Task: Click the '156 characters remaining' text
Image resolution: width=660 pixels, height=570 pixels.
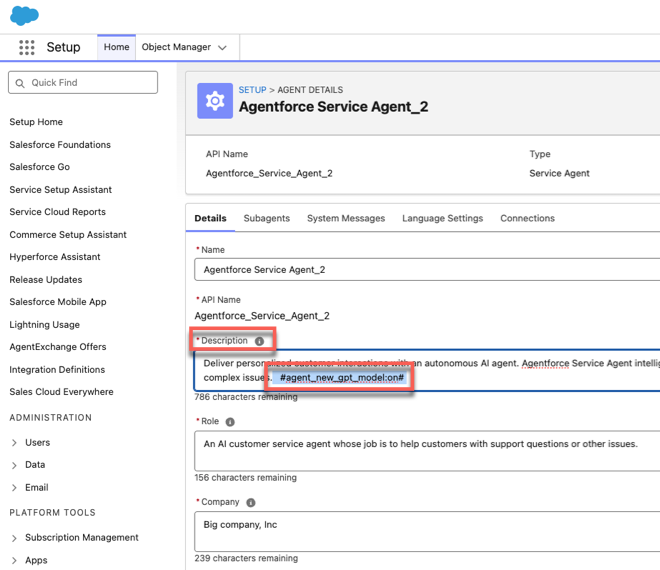Action: 246,478
